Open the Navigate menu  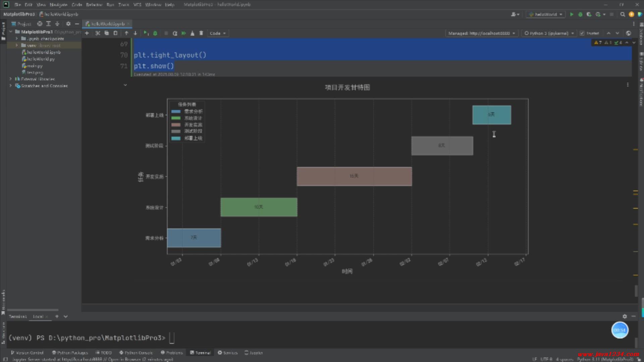click(58, 5)
